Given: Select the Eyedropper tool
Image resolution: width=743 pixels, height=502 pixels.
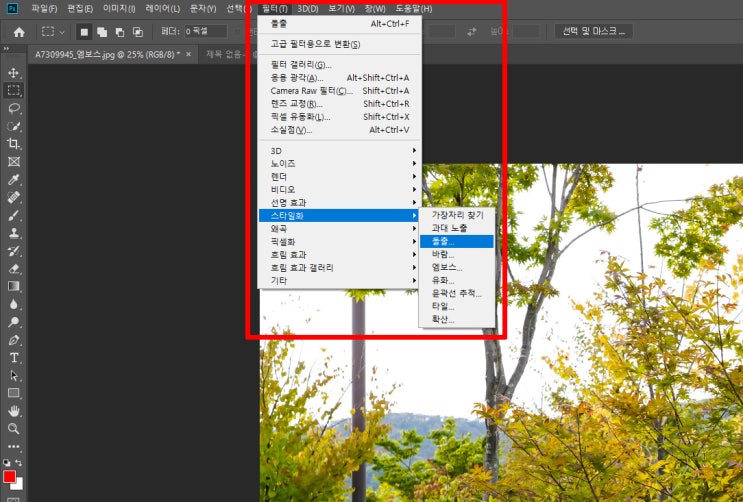Looking at the screenshot, I should pos(13,180).
